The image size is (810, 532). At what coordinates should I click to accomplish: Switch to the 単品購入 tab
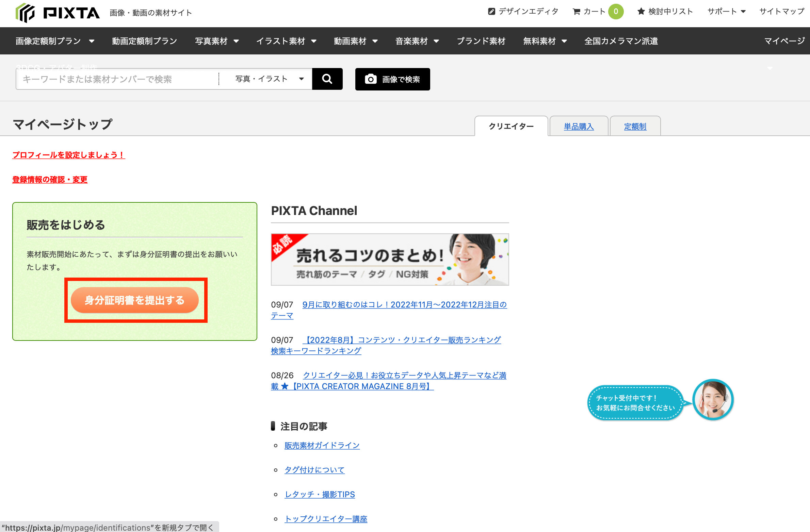pyautogui.click(x=579, y=127)
